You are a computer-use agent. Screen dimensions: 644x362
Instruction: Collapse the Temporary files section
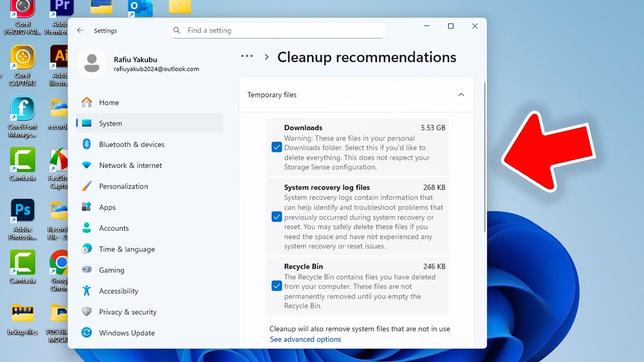461,95
